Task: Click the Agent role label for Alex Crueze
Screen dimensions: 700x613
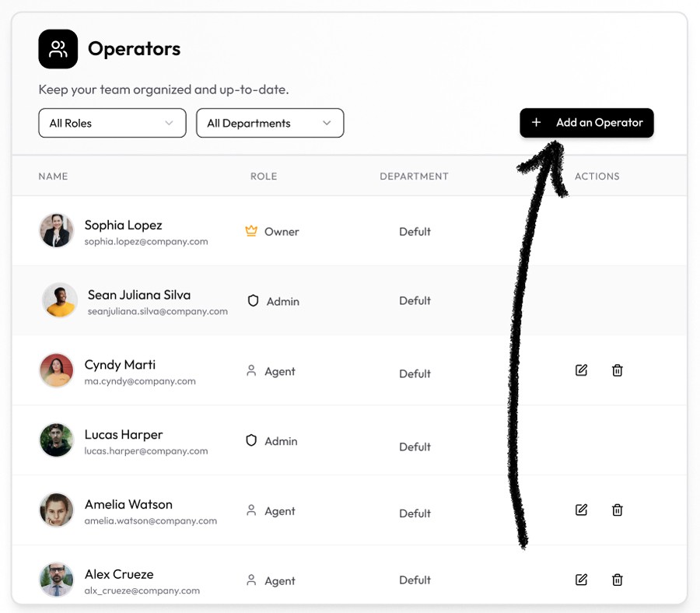Action: [x=280, y=581]
